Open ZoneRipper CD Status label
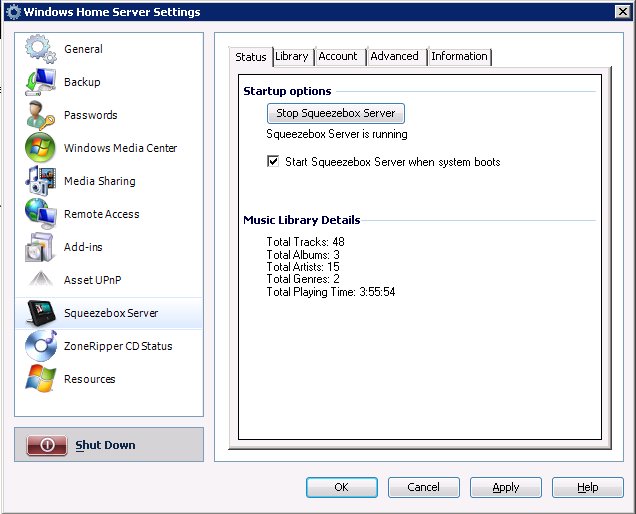 [118, 346]
